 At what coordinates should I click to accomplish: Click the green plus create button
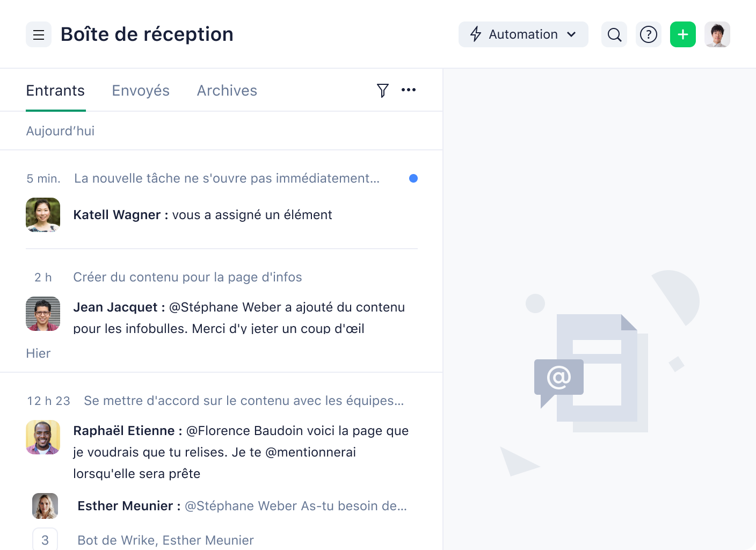coord(683,34)
